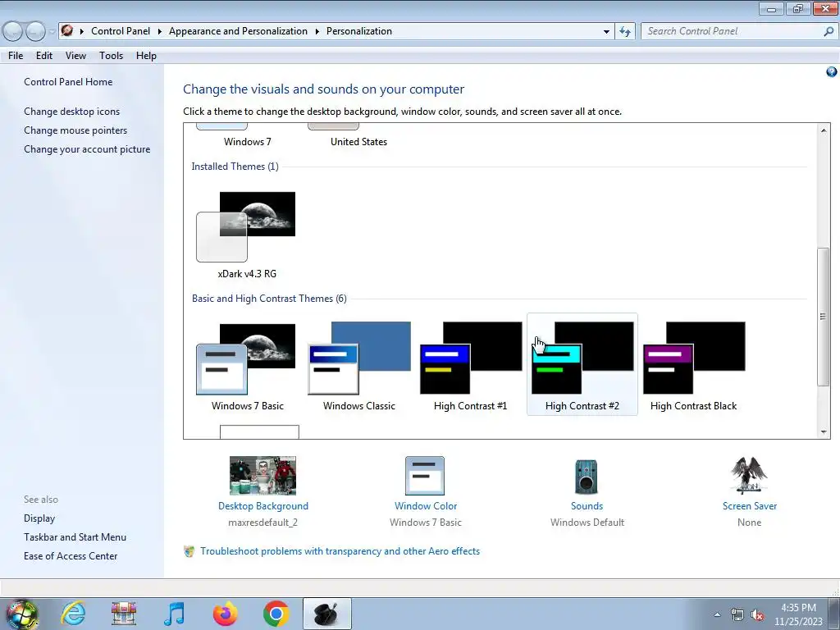Open Display under See also
Screen dimensions: 840x630
[39, 518]
